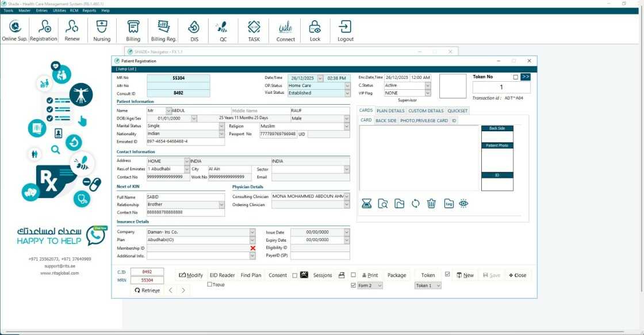Open the Connect toolbar icon
This screenshot has width=644, height=335.
tap(285, 31)
